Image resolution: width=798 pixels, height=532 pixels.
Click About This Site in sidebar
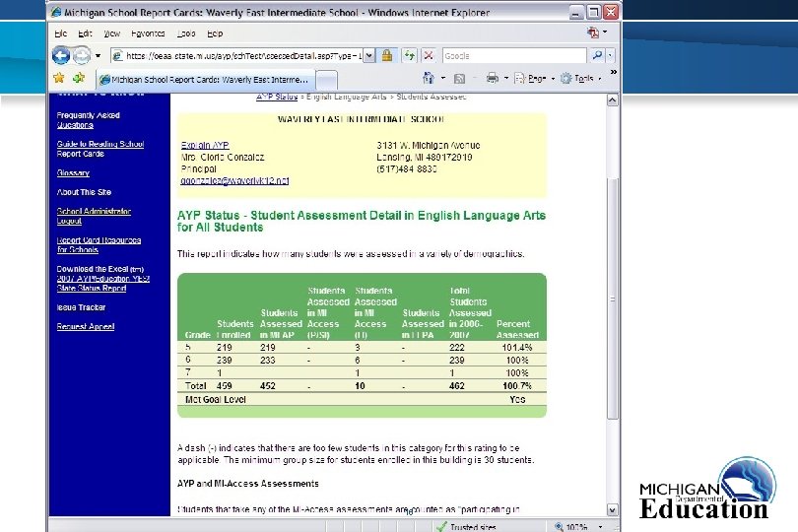[84, 192]
